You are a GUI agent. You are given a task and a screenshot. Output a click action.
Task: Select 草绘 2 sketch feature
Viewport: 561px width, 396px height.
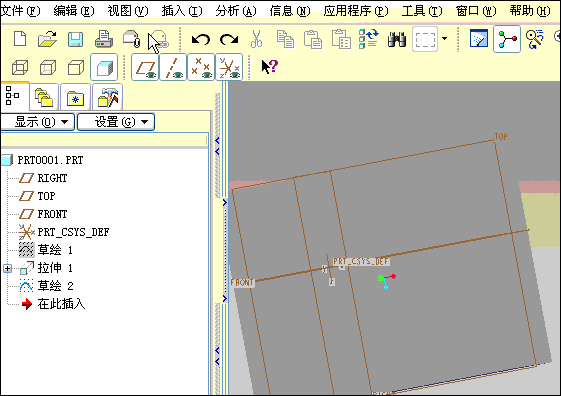pyautogui.click(x=55, y=285)
